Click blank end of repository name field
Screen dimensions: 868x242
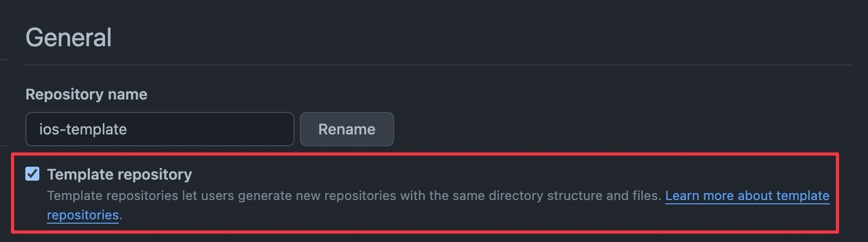[244, 129]
